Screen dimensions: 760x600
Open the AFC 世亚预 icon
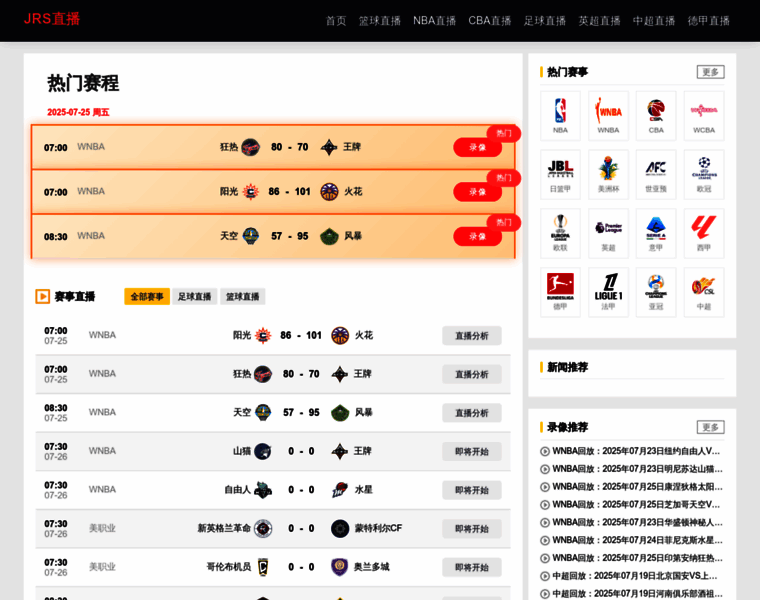[656, 174]
